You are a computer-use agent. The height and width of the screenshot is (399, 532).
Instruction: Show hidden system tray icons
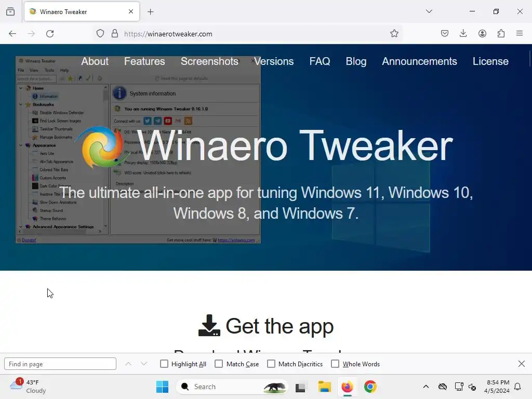tap(426, 387)
